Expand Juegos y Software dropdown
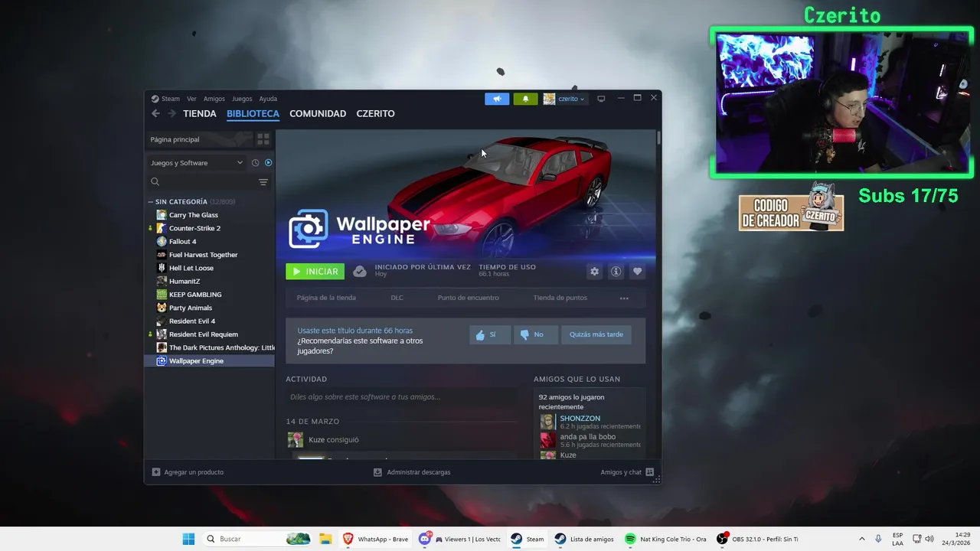The image size is (980, 551). point(198,163)
